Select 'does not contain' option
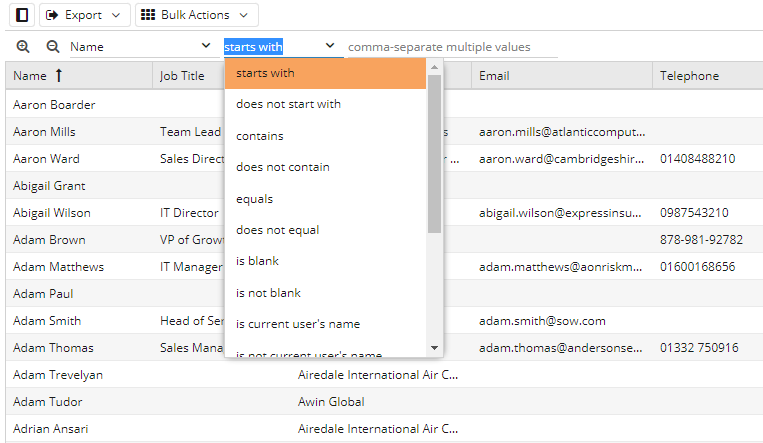 tap(283, 167)
